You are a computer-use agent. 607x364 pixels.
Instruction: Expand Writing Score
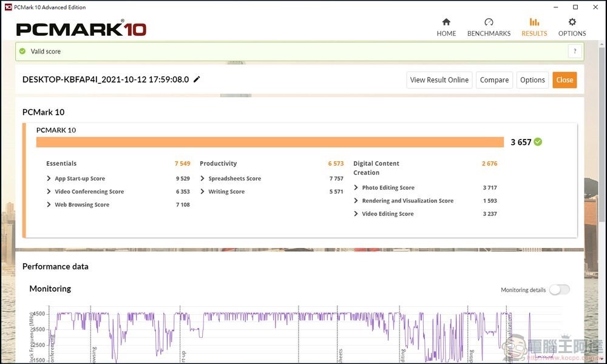202,192
